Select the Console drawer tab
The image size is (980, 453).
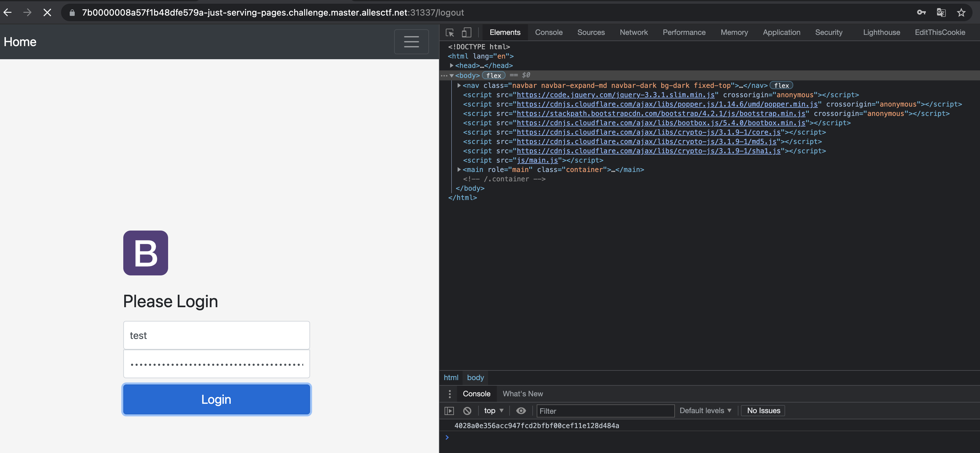(x=476, y=393)
